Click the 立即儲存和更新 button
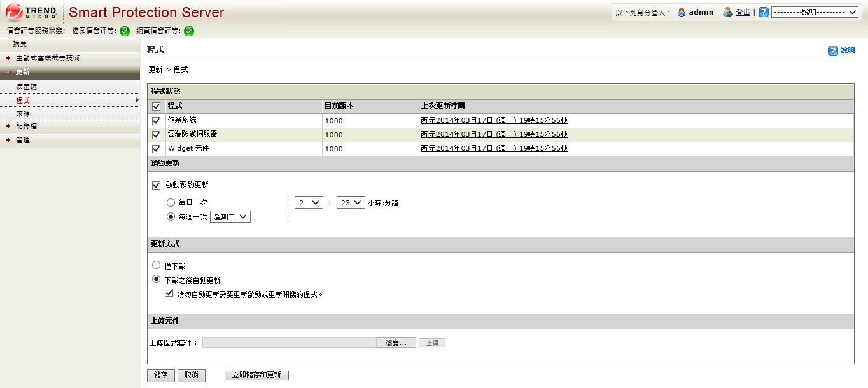Image resolution: width=868 pixels, height=388 pixels. pos(256,375)
